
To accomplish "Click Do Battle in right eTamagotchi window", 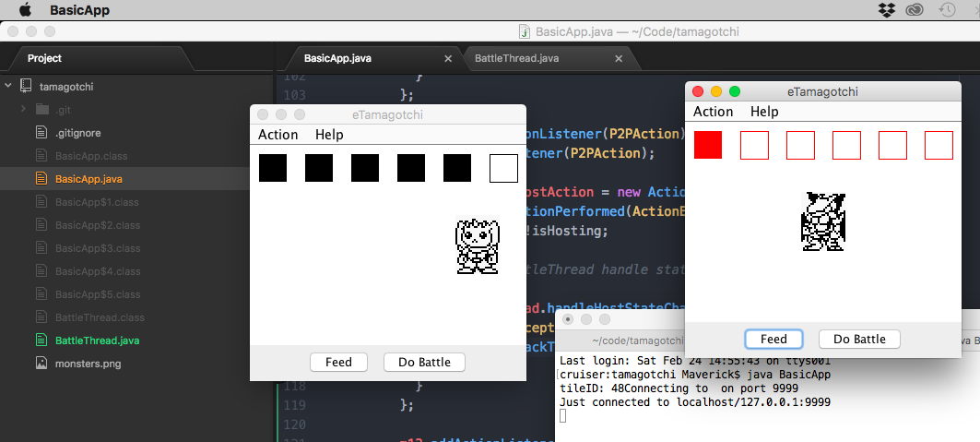I will pos(860,339).
